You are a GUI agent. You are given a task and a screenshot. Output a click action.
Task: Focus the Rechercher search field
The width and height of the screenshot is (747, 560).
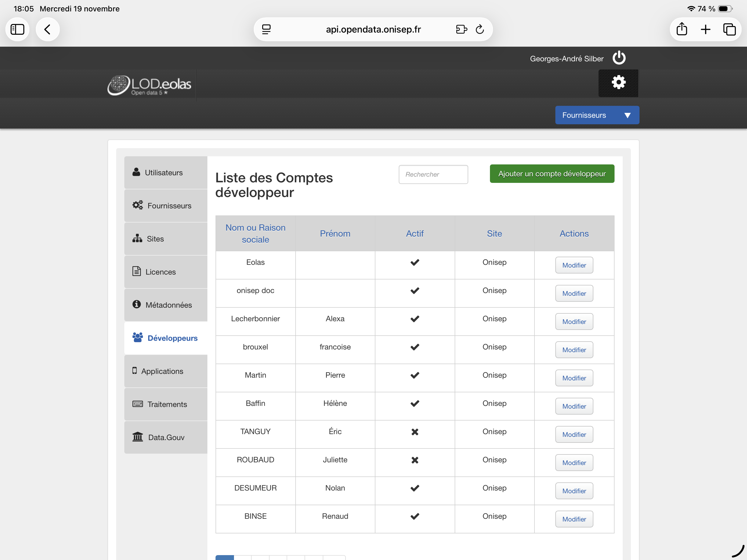[433, 174]
